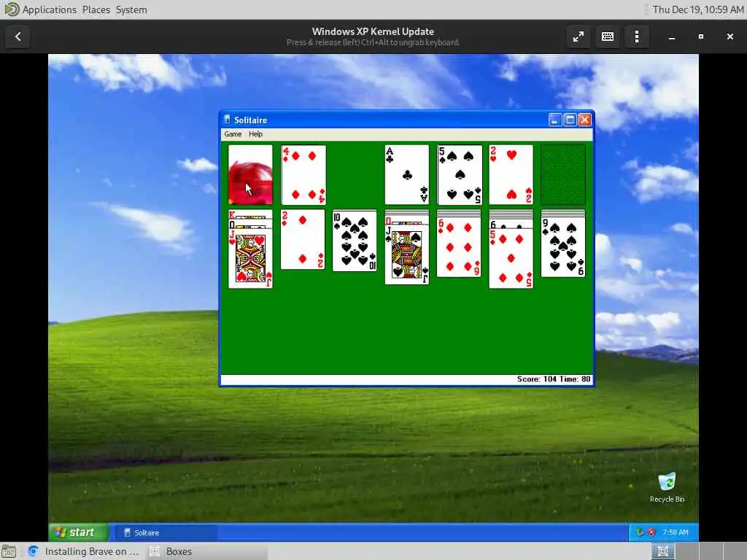Click the distro logo in top panel
Image resolution: width=747 pixels, height=560 pixels.
(11, 9)
